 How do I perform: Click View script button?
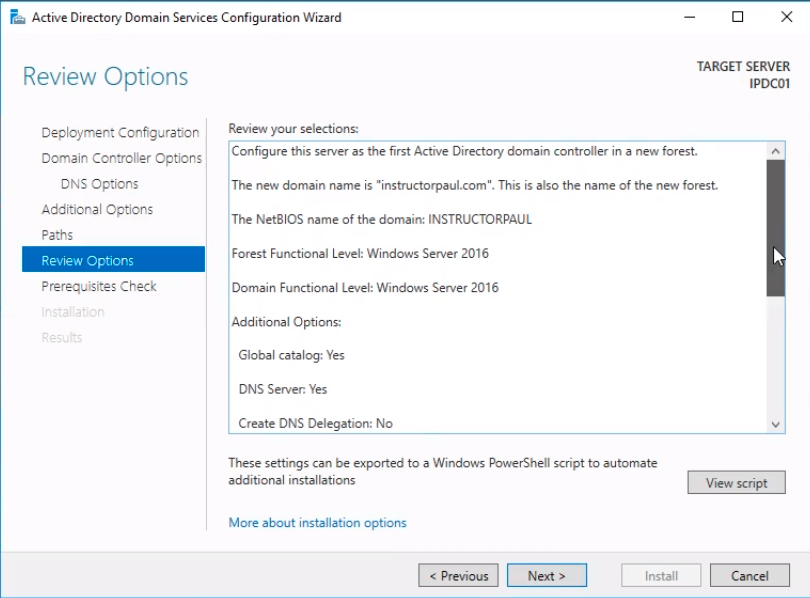coord(736,482)
